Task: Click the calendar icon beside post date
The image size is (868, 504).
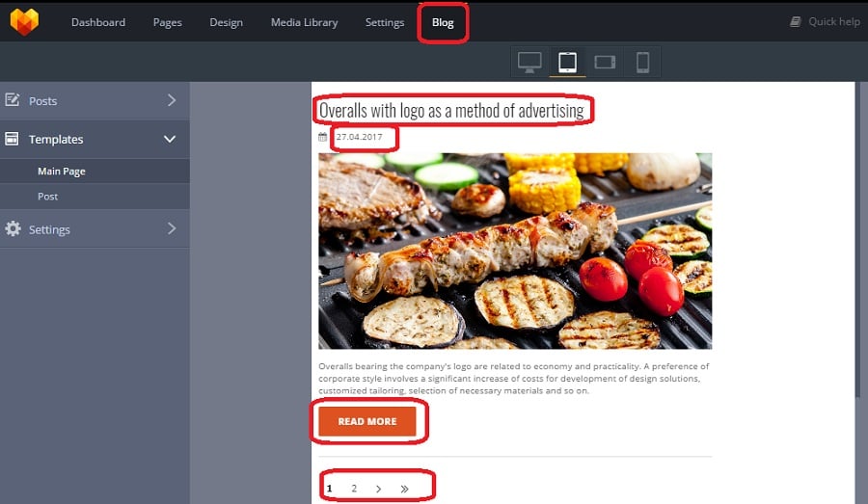Action: click(323, 137)
